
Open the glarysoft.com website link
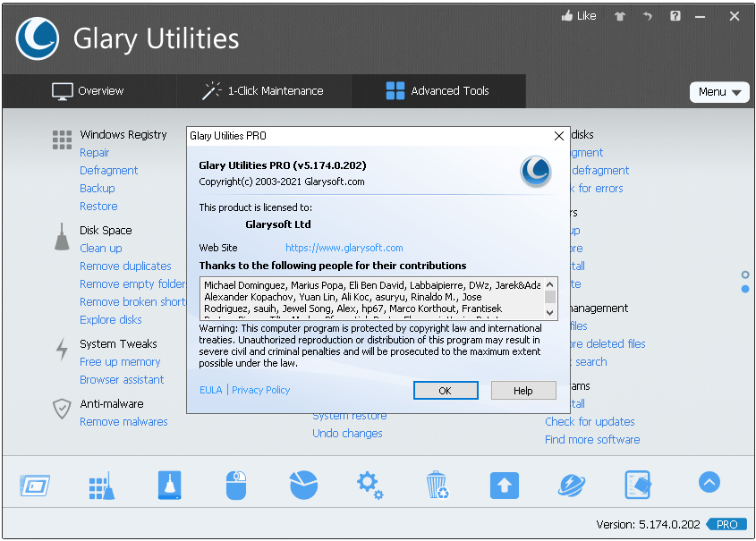click(344, 248)
